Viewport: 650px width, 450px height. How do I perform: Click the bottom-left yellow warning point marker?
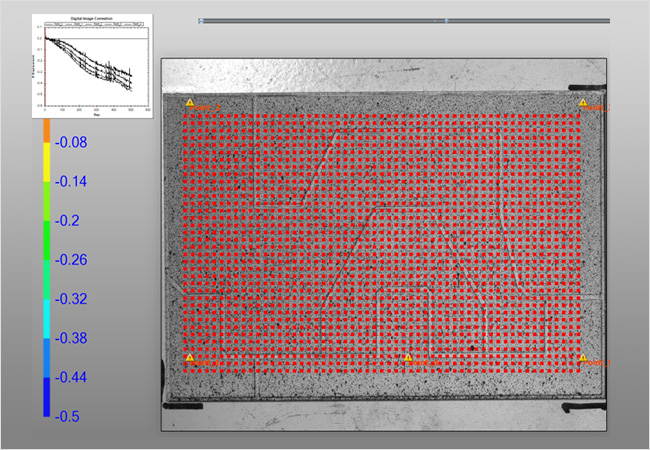[x=190, y=357]
